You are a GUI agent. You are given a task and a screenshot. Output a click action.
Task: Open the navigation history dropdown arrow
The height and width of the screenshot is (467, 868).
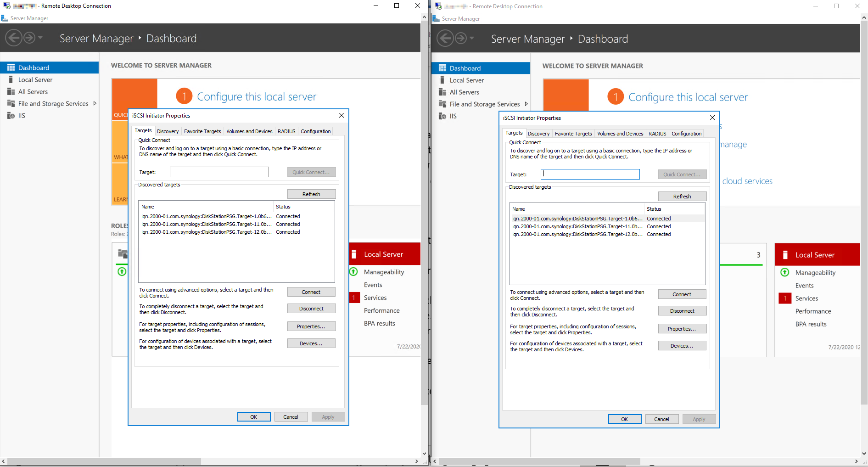click(40, 38)
